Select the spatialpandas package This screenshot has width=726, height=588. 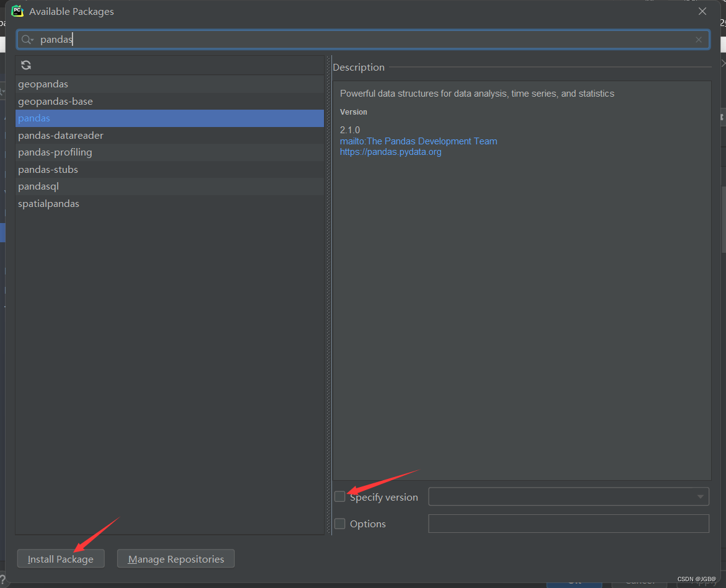click(170, 204)
